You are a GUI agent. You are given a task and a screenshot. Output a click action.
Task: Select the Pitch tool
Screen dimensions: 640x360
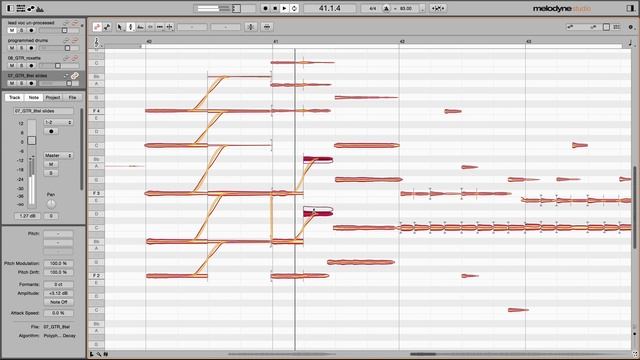(x=130, y=27)
